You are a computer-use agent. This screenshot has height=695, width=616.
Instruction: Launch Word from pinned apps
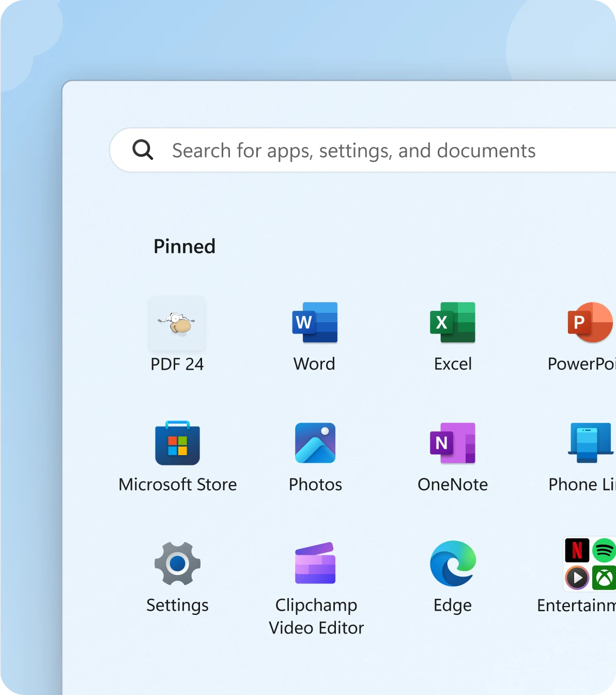tap(315, 323)
